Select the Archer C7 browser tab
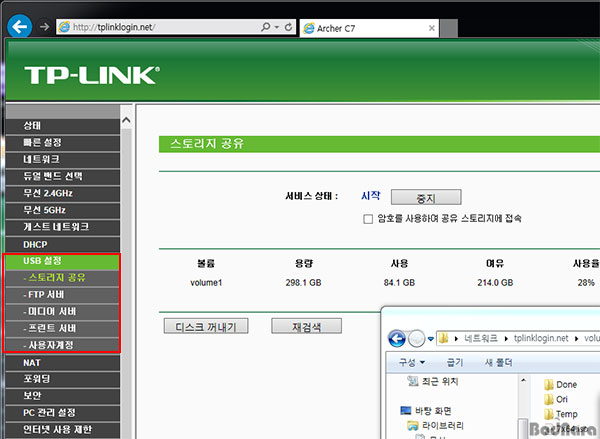The height and width of the screenshot is (439, 600). click(369, 28)
